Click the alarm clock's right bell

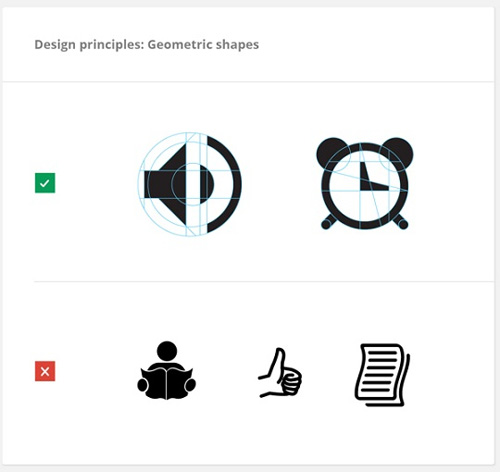tap(398, 152)
